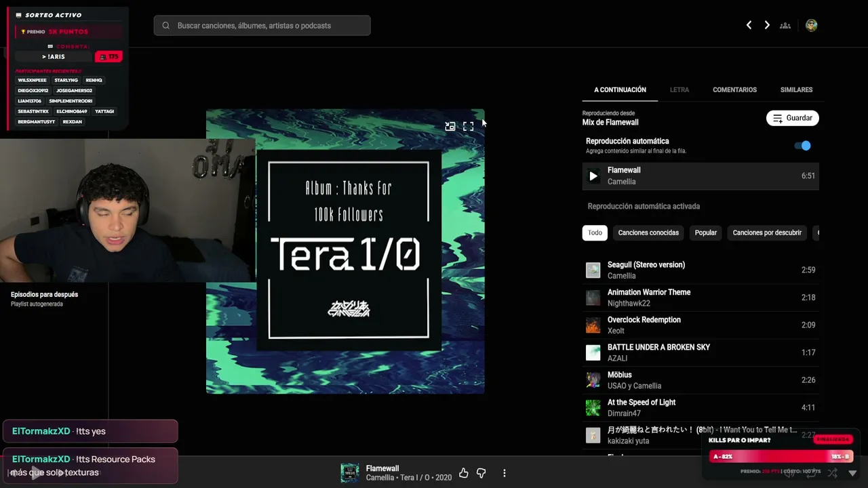Click the Seagull (Stereo version) cover thumbnail
Image resolution: width=868 pixels, height=488 pixels.
[x=593, y=270]
